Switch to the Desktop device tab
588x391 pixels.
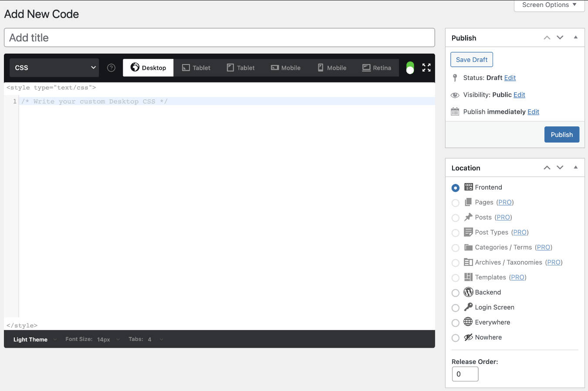tap(148, 68)
